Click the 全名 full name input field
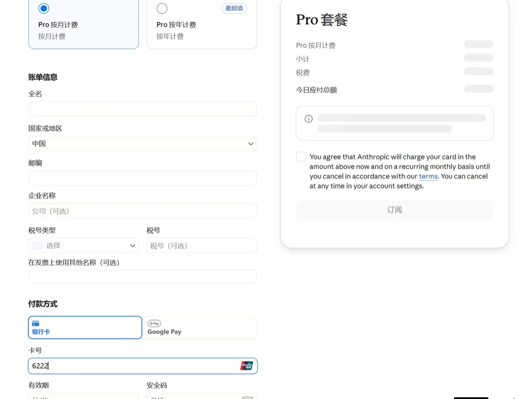This screenshot has height=399, width=532. (x=143, y=109)
